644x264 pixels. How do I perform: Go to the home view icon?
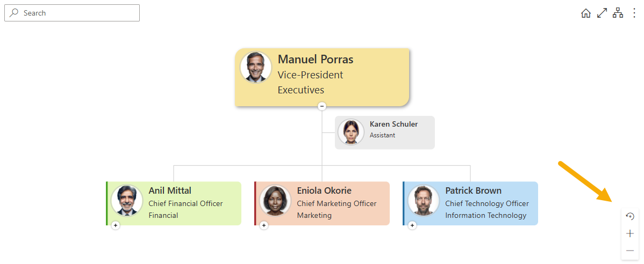[x=586, y=13]
